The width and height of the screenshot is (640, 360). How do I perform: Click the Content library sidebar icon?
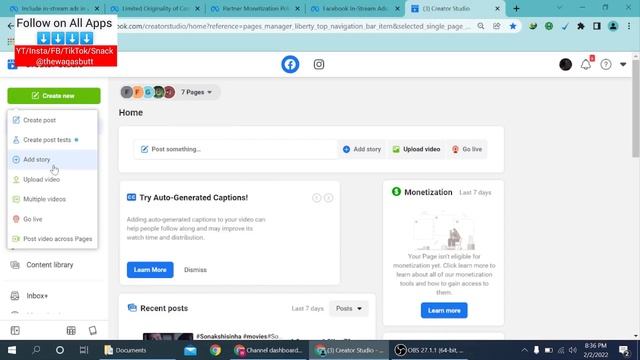point(15,265)
